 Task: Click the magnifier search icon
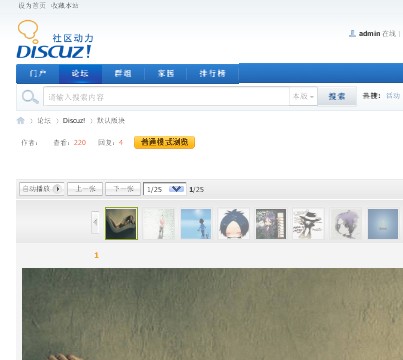coord(30,97)
